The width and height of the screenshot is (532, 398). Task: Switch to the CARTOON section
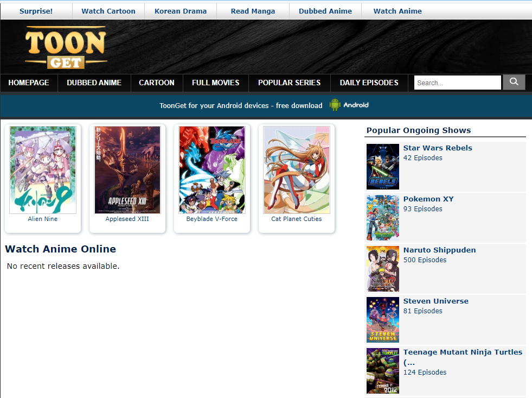pyautogui.click(x=156, y=83)
